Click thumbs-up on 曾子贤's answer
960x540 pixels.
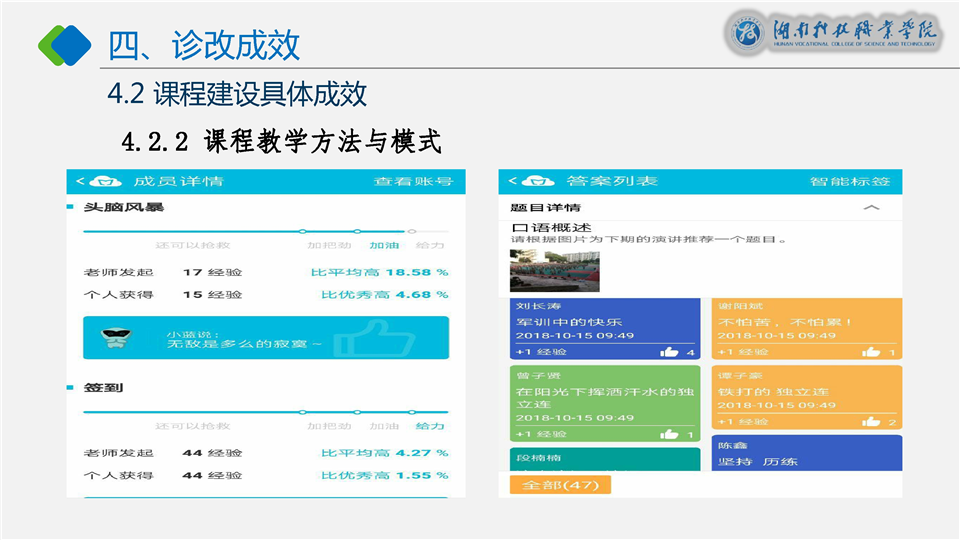coord(669,434)
